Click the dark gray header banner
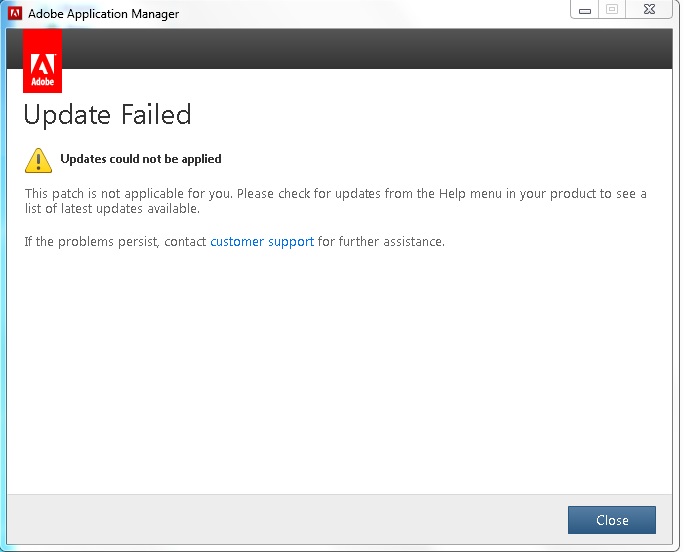This screenshot has height=552, width=684. (x=366, y=49)
